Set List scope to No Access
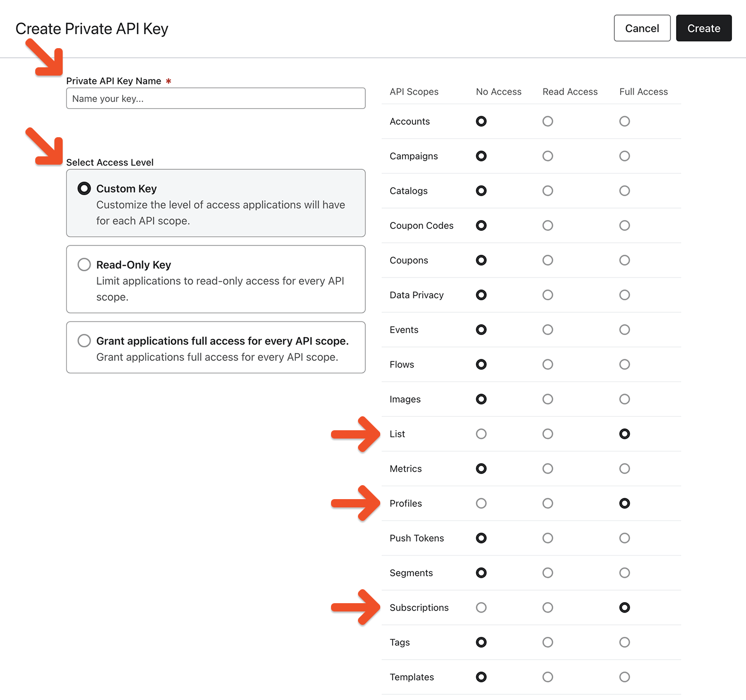The height and width of the screenshot is (700, 746). 481,433
